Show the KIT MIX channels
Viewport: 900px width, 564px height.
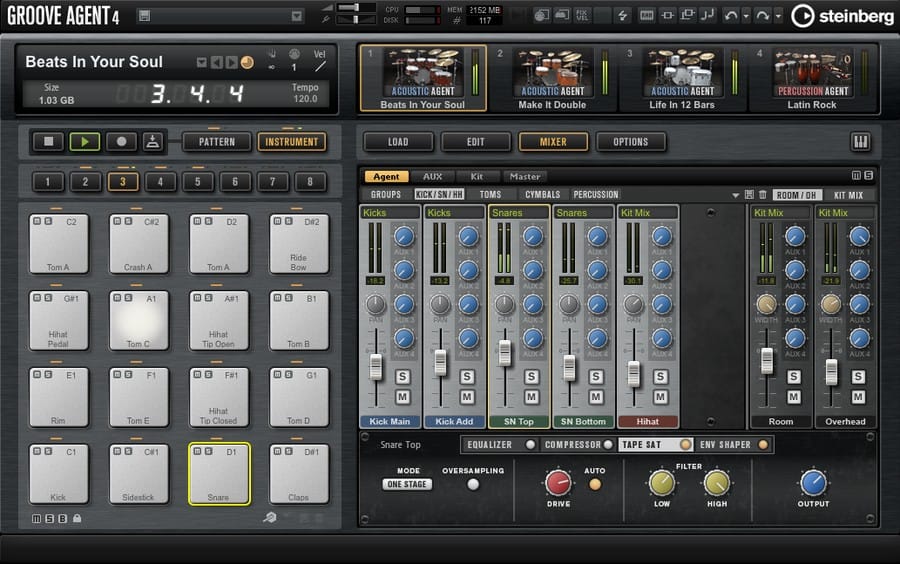848,195
